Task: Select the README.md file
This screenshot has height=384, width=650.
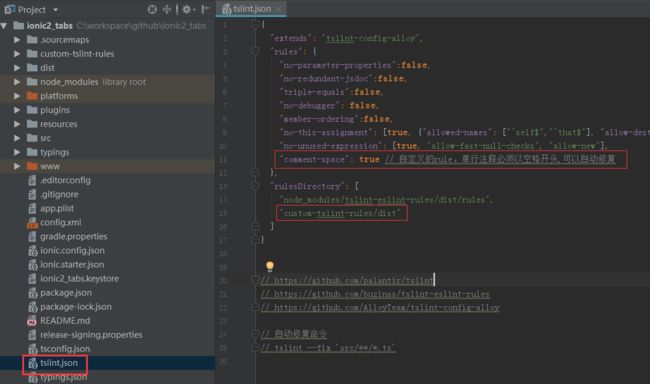Action: click(x=65, y=321)
